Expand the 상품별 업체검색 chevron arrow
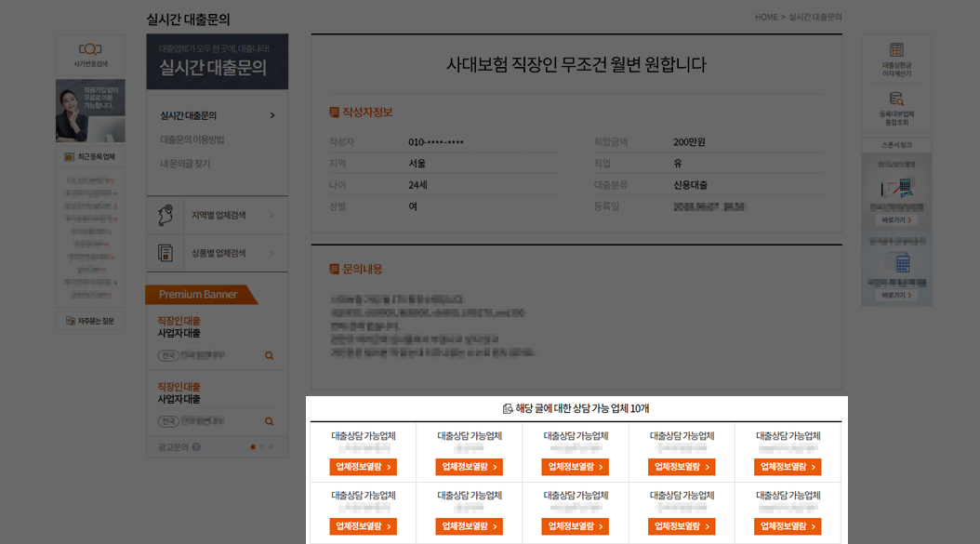 point(272,252)
